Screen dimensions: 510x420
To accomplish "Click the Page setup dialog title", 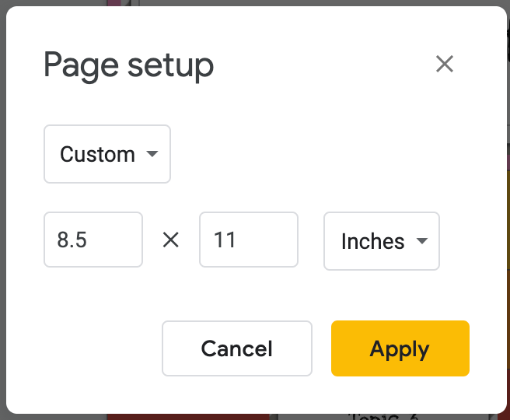I will point(128,65).
